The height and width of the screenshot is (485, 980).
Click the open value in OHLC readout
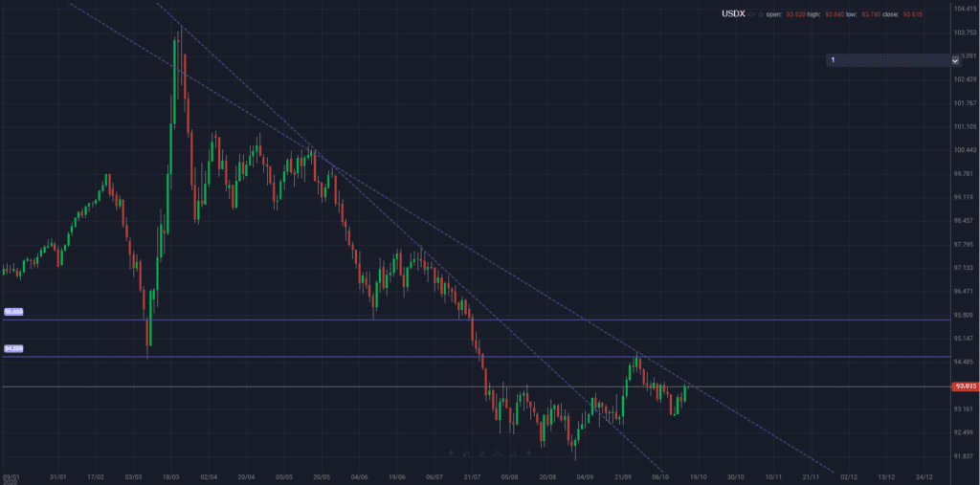click(795, 14)
